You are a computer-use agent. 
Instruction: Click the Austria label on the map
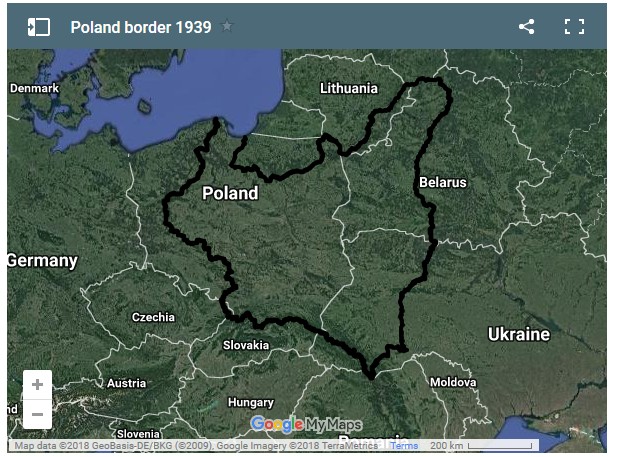pos(126,383)
